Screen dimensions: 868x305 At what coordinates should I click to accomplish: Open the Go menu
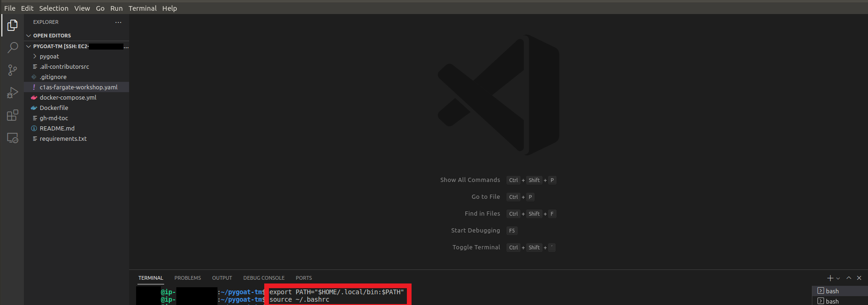tap(100, 8)
